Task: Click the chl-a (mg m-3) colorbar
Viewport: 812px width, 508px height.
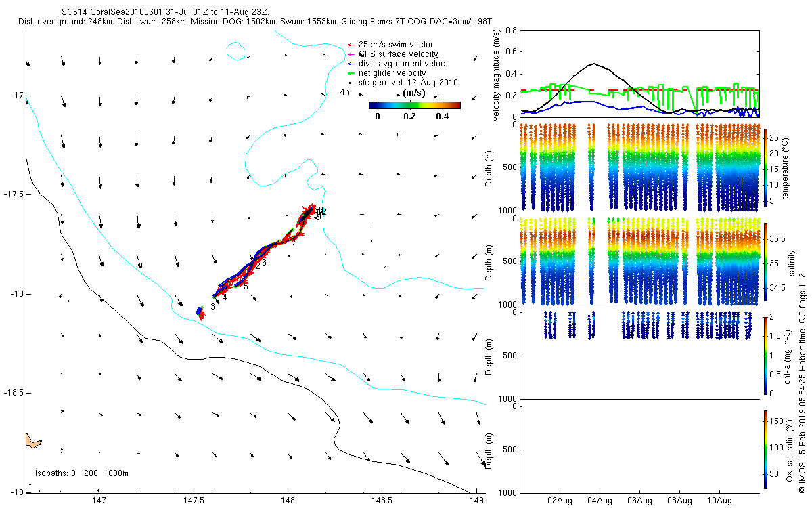Action: point(766,354)
